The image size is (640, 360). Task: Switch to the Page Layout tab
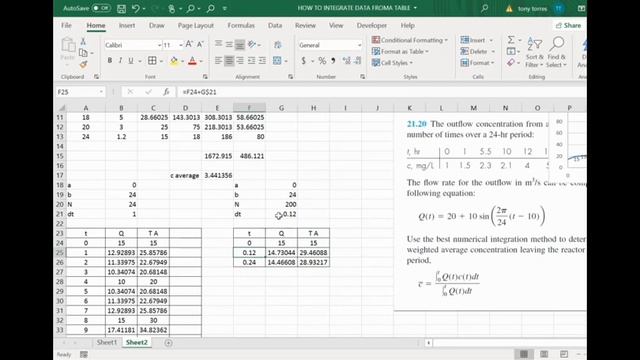(x=196, y=25)
